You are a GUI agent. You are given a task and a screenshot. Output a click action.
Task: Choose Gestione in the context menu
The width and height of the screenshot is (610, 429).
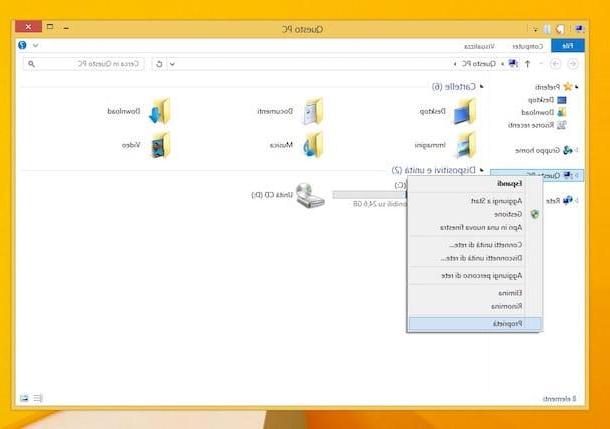coord(475,214)
